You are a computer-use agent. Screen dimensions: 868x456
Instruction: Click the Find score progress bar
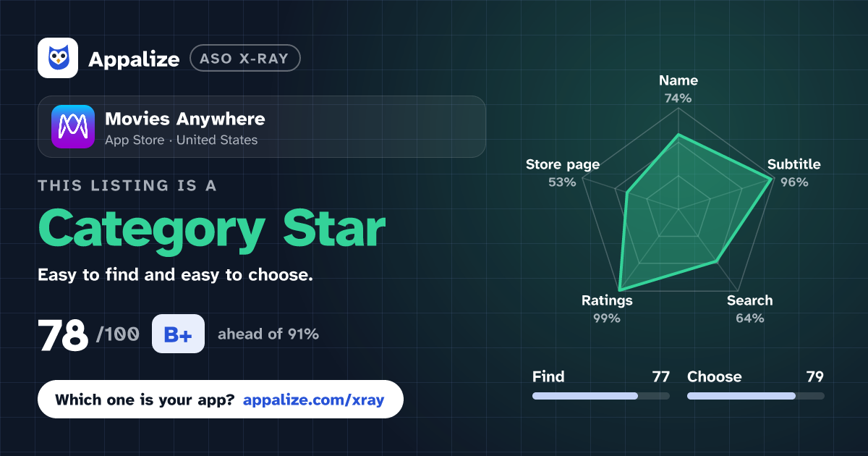pyautogui.click(x=600, y=396)
